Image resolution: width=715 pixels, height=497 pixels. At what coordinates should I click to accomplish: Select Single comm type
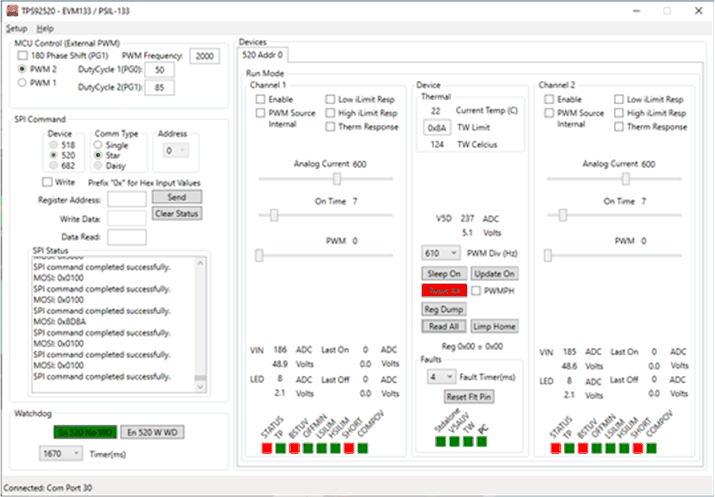tap(98, 145)
